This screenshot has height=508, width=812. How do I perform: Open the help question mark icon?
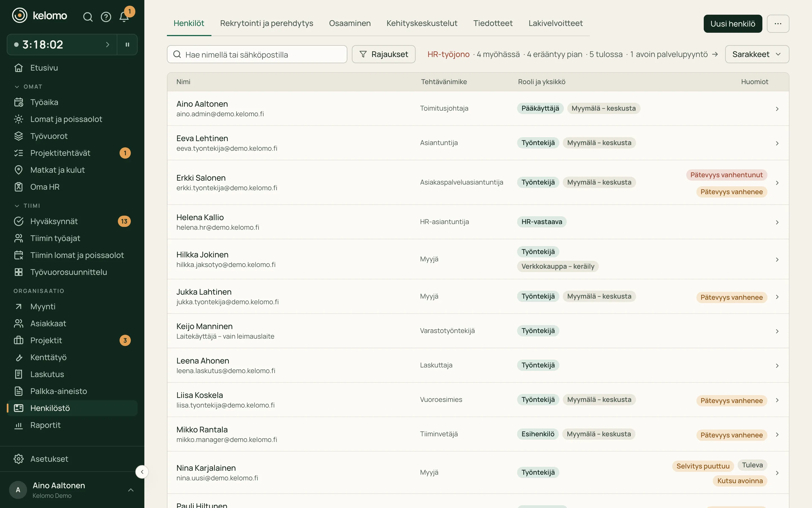pyautogui.click(x=106, y=17)
